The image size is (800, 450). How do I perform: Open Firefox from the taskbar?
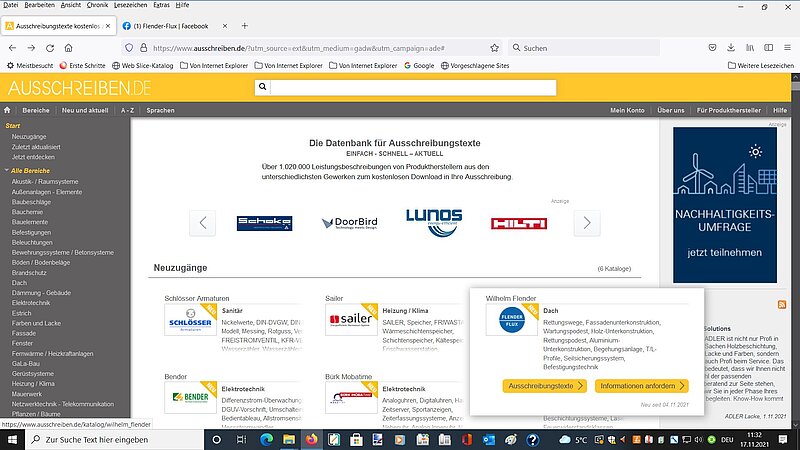click(x=311, y=439)
